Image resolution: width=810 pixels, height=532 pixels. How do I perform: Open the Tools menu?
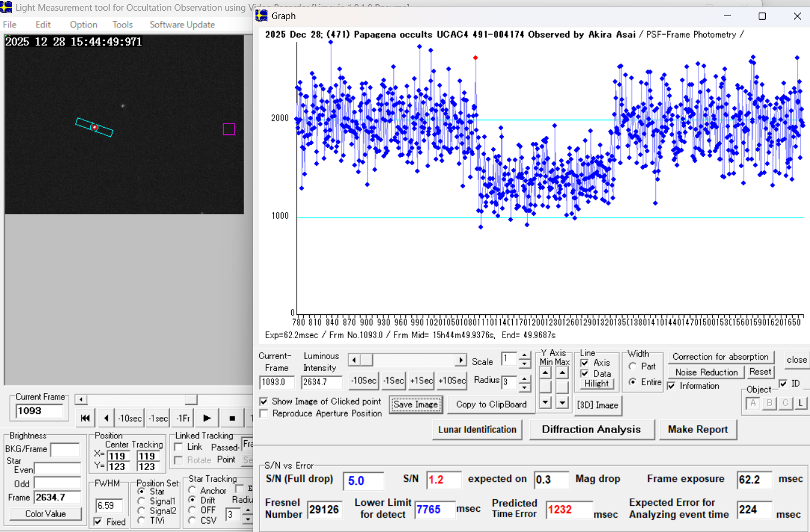122,24
